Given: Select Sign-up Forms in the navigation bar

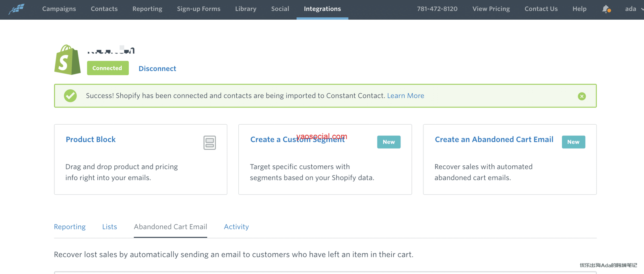Looking at the screenshot, I should [198, 9].
